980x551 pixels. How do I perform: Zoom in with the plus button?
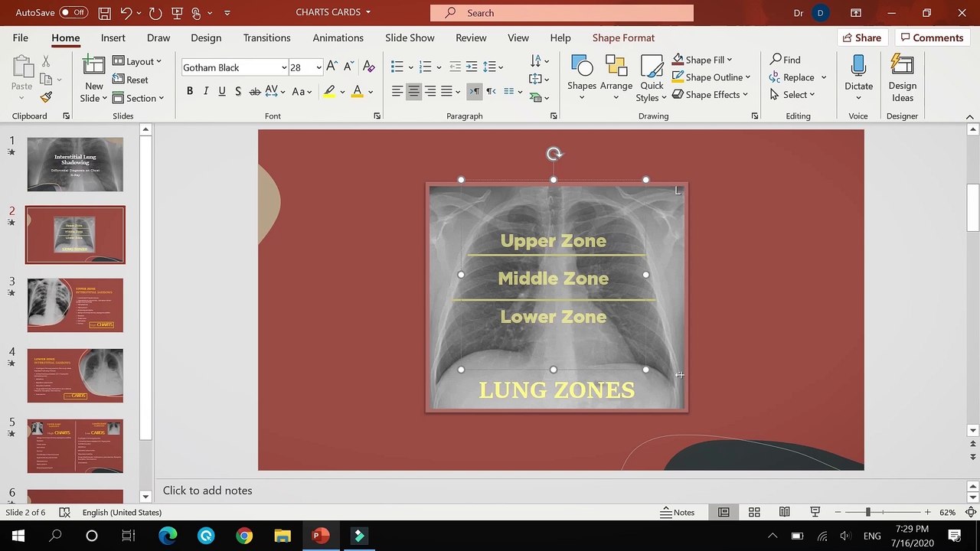click(927, 513)
